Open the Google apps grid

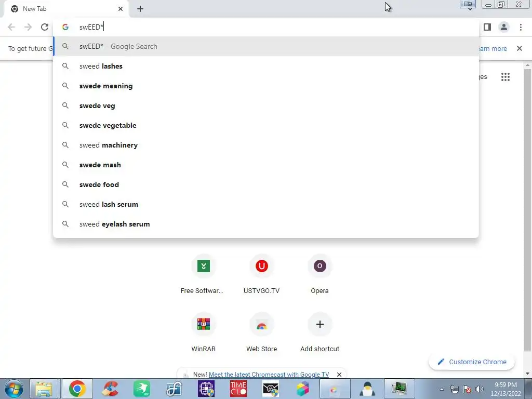505,77
